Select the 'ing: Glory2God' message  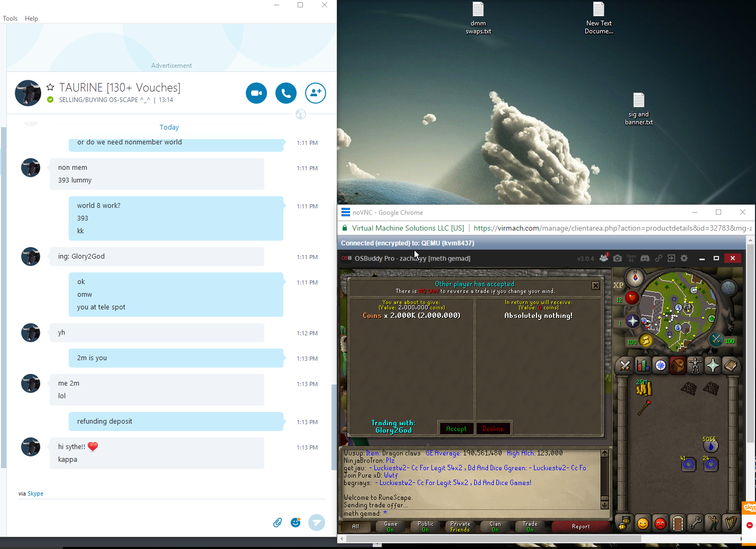pyautogui.click(x=157, y=257)
